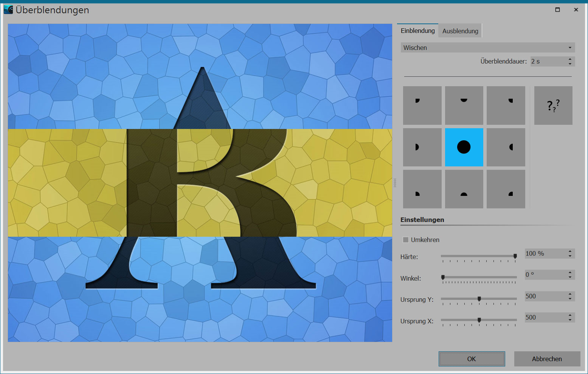Enable the Umkehren checkbox
Viewport: 588px width, 374px height.
(406, 240)
